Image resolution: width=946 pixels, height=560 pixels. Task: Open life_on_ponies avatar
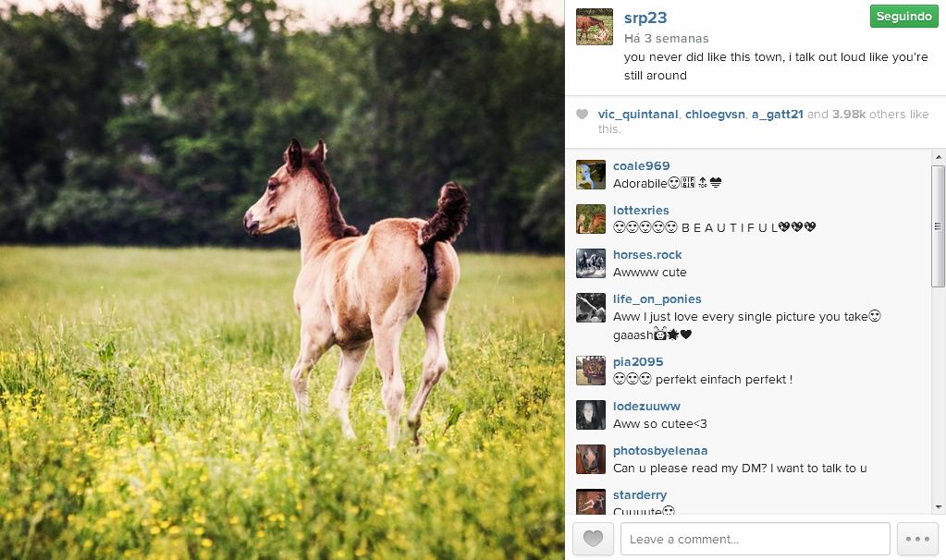[591, 308]
